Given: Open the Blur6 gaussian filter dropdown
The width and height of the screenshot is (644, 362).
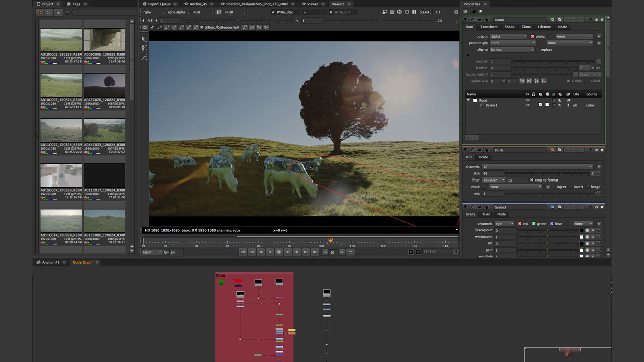Looking at the screenshot, I should click(x=494, y=180).
